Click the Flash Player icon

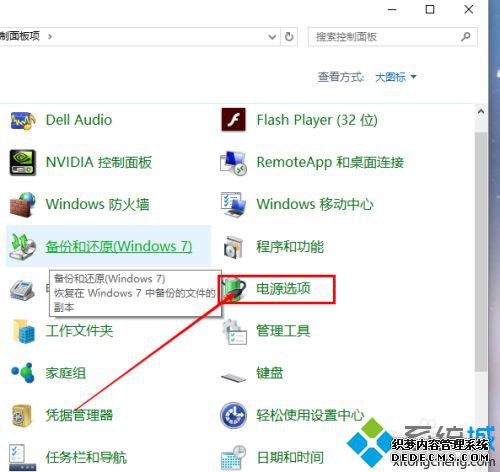click(x=233, y=120)
